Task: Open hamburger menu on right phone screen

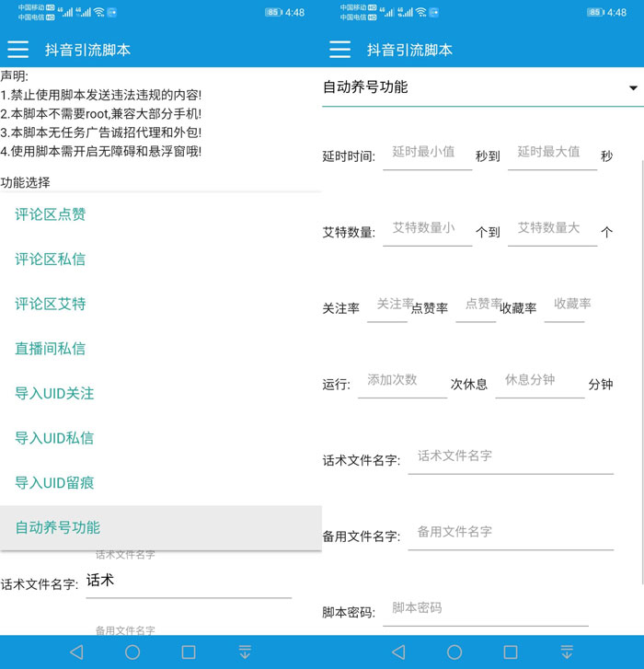Action: [339, 50]
